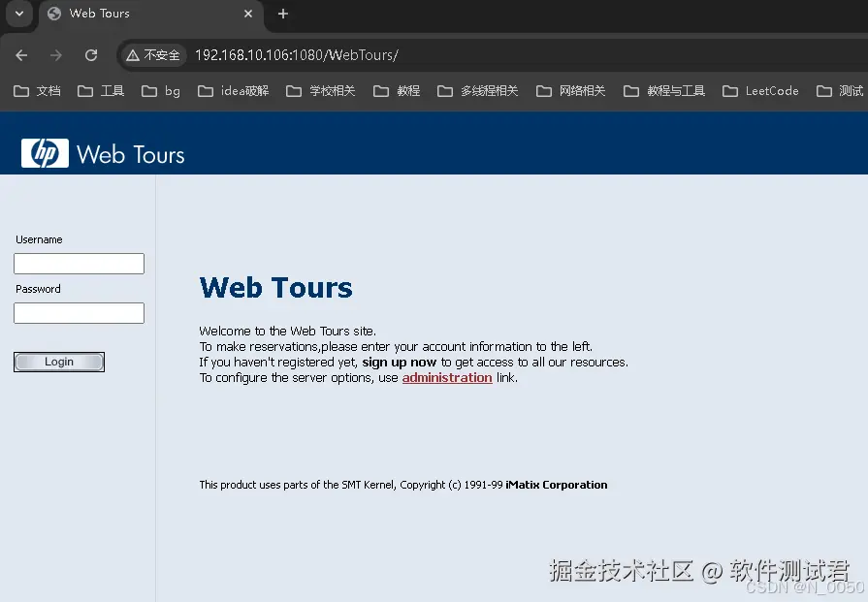Reload the page with refresh icon
The width and height of the screenshot is (868, 602).
91,55
